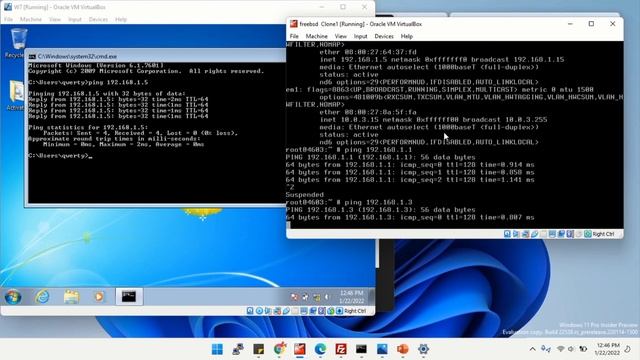The width and height of the screenshot is (640, 360).
Task: Expand hidden tray icons chevron on Windows 11
Action: (x=532, y=349)
